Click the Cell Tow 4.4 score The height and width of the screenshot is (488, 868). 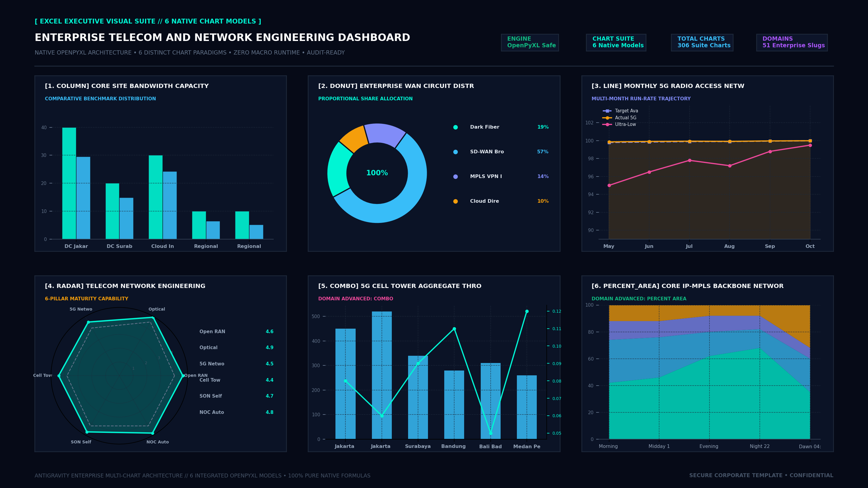pos(269,380)
